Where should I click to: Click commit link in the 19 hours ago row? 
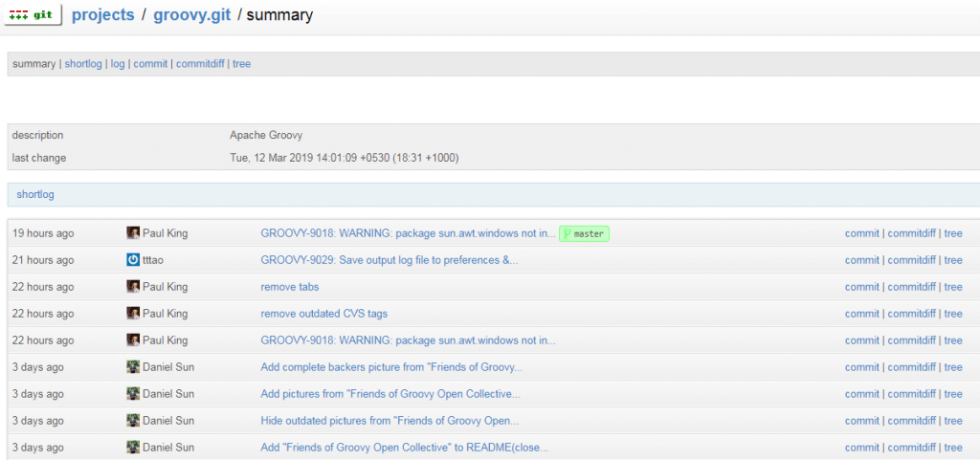(862, 233)
